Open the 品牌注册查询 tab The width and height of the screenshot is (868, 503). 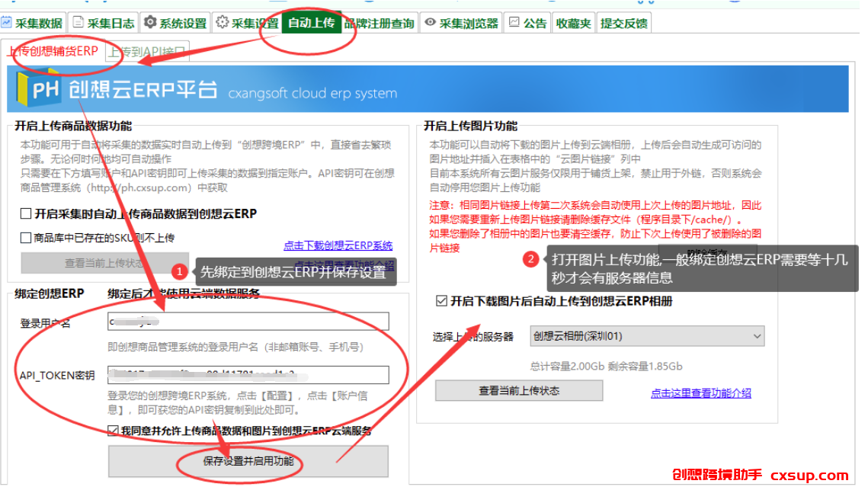380,23
